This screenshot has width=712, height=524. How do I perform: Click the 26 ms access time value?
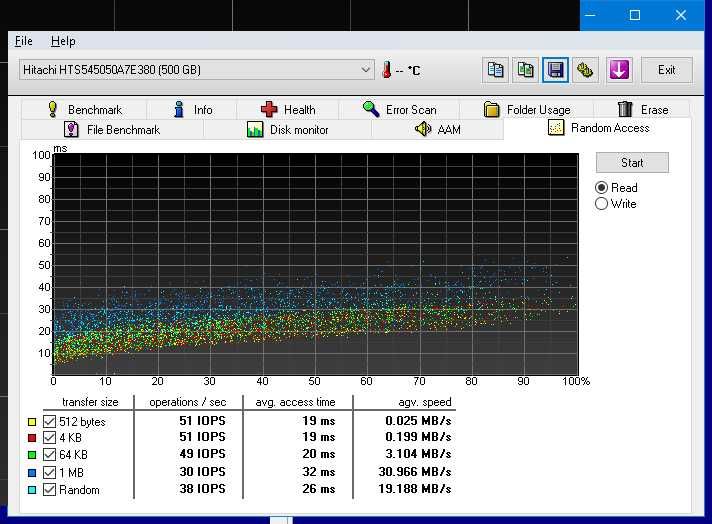(319, 489)
